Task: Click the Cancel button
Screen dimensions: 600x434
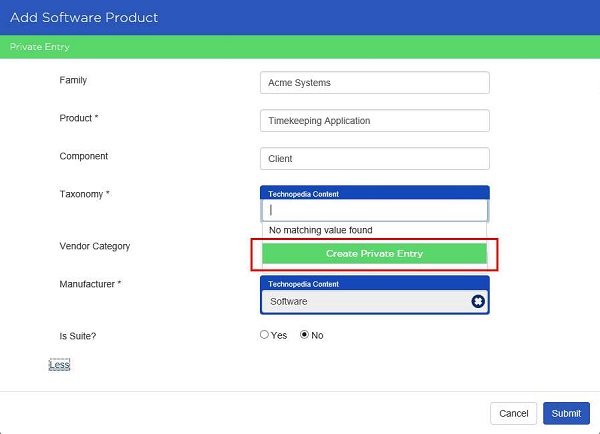Action: (514, 413)
